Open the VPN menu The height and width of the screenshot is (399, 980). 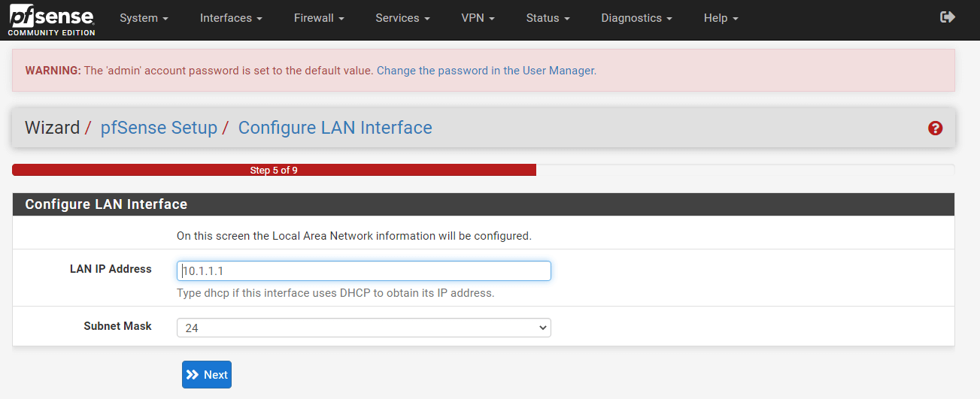(x=478, y=18)
